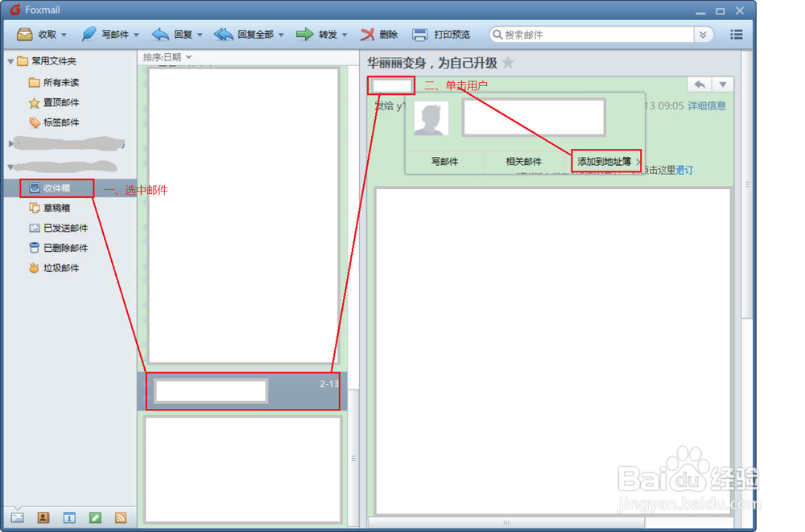805x532 pixels.
Task: Forward the mail with 转发
Action: pyautogui.click(x=316, y=35)
